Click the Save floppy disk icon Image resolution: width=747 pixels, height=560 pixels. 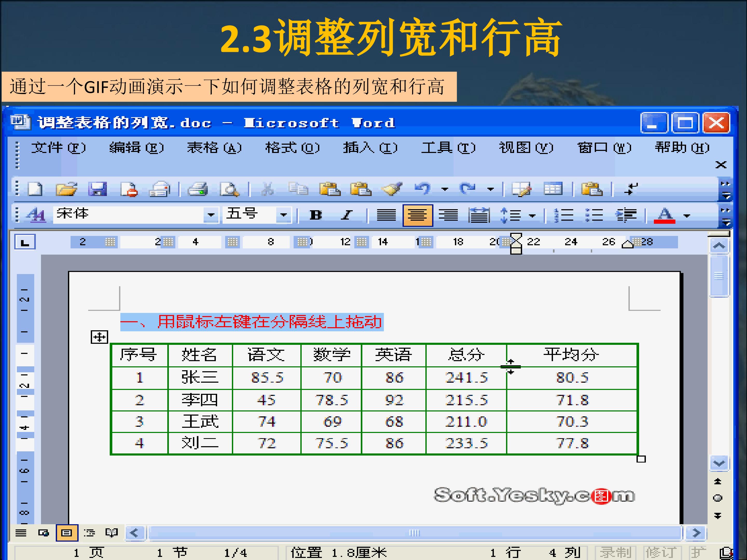pyautogui.click(x=97, y=189)
